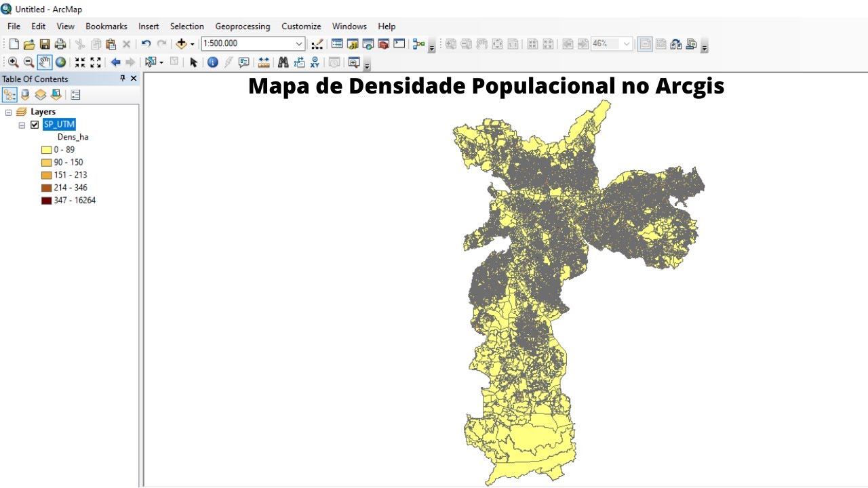Go back to previous extent arrow
The width and height of the screenshot is (868, 488).
[x=115, y=62]
